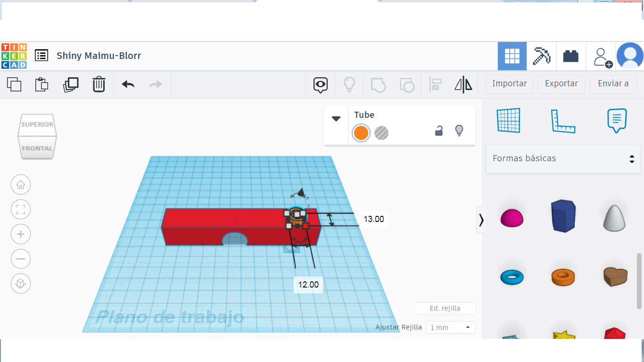
Task: Click the SUPERIOR face of view cube
Action: [37, 124]
